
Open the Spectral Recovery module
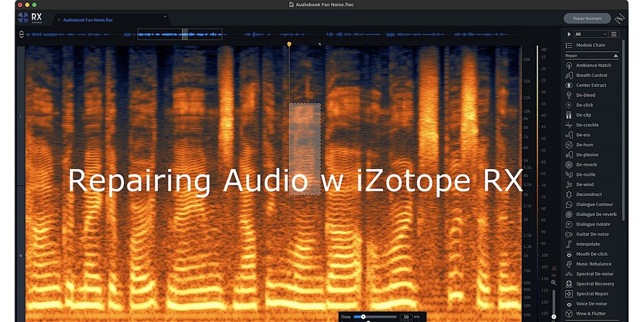[590, 284]
